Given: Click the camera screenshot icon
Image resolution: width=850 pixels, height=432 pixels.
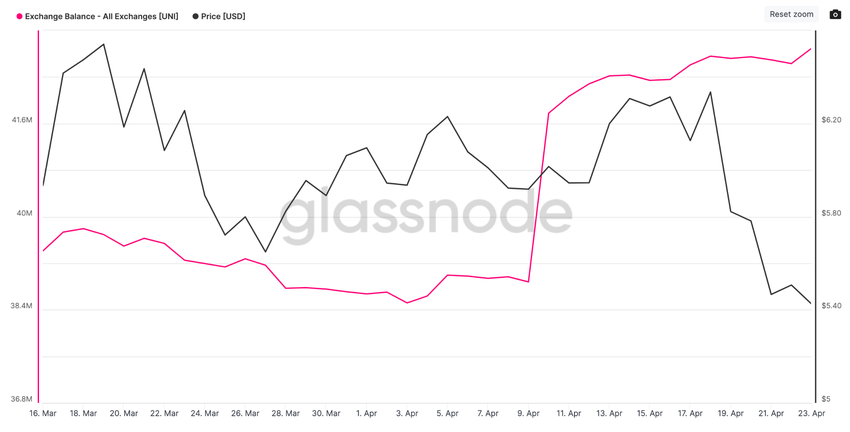Looking at the screenshot, I should click(x=835, y=14).
